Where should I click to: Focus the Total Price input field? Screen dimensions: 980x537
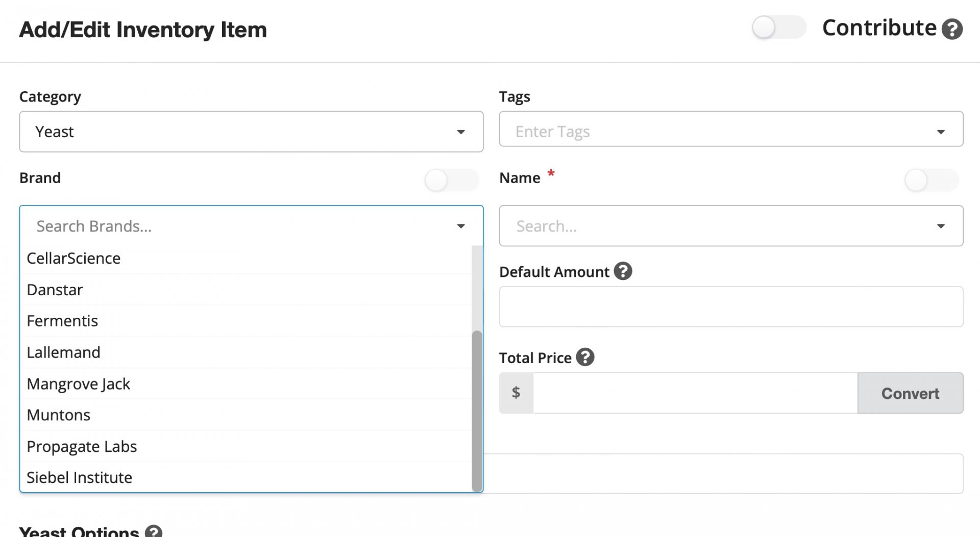(x=695, y=393)
